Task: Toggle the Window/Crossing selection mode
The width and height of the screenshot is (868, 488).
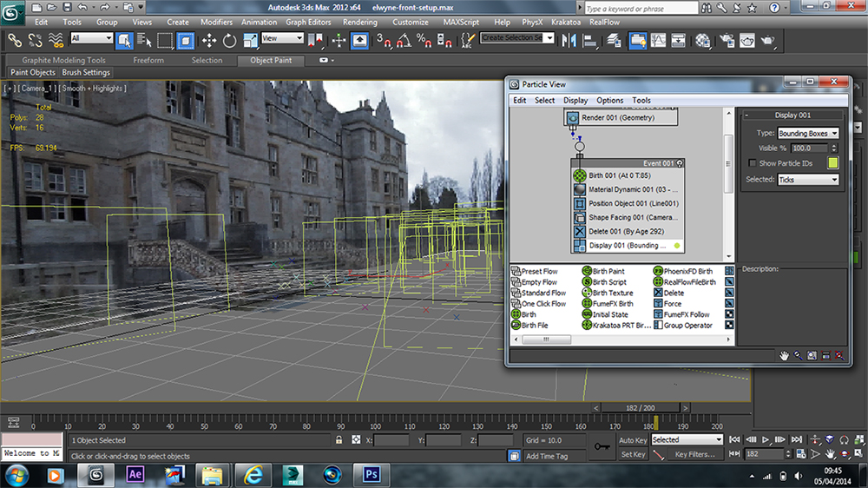Action: click(186, 40)
